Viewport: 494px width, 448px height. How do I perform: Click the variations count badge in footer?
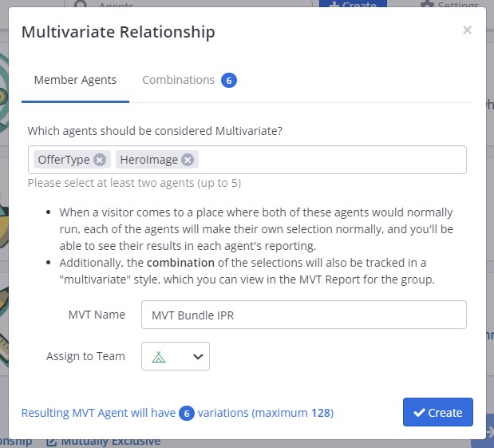click(187, 413)
